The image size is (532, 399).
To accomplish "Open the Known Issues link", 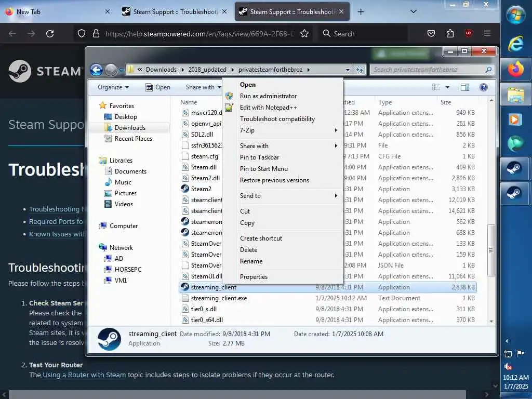I will [x=56, y=234].
